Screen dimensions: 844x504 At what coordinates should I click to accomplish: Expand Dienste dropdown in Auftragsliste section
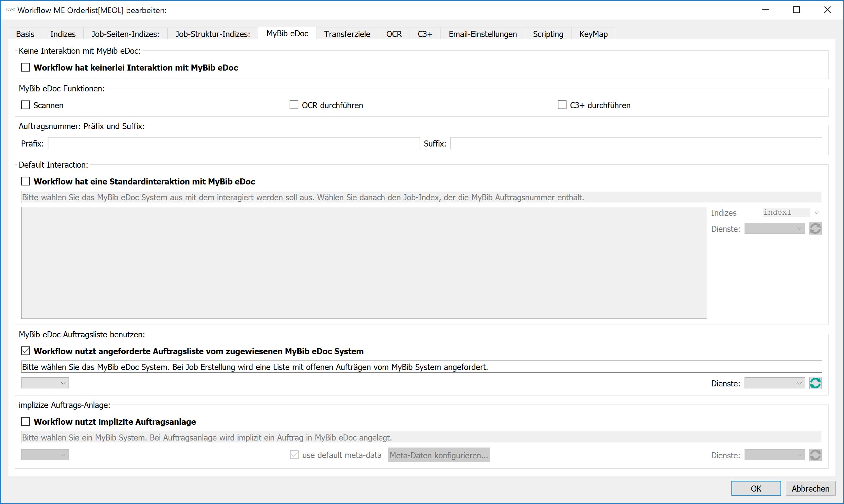(x=774, y=383)
